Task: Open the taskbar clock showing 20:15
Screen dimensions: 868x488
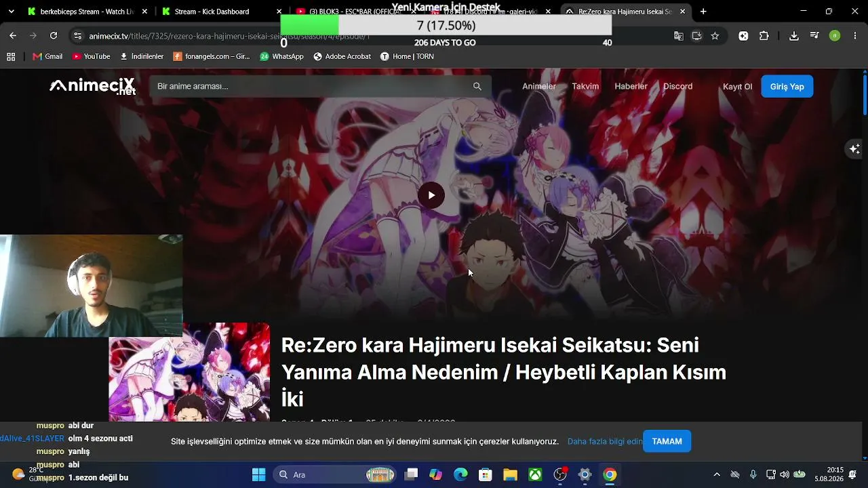Action: [x=829, y=474]
